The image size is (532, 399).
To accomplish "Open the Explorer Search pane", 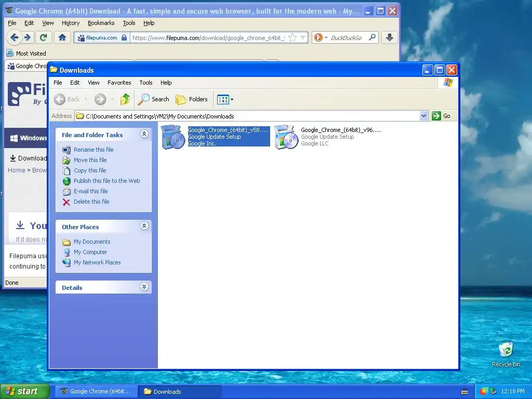I will (x=153, y=99).
